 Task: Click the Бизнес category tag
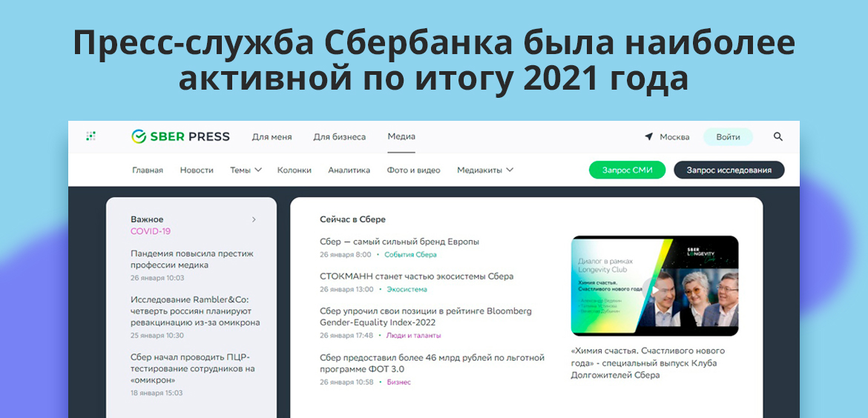(398, 382)
